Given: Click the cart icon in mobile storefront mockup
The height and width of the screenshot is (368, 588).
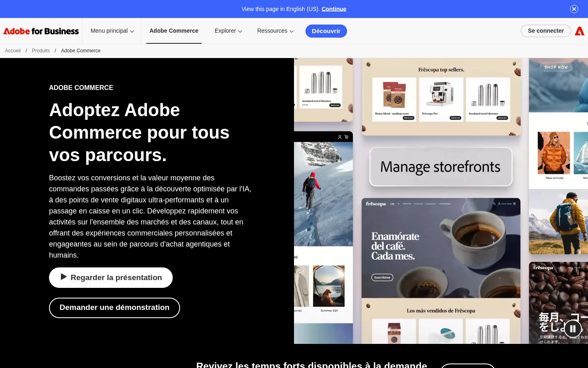Looking at the screenshot, I should click(346, 137).
